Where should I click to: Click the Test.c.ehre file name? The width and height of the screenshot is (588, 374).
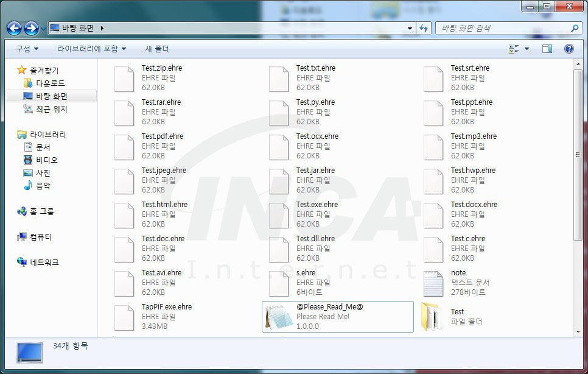click(468, 239)
